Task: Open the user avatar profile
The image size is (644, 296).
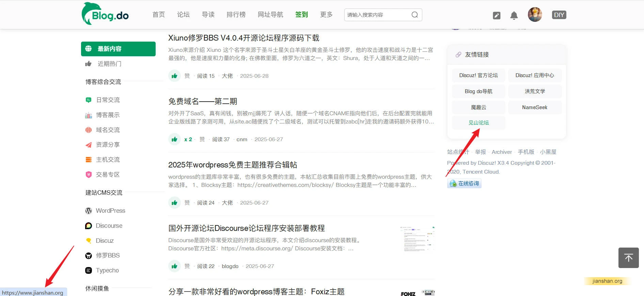Action: pyautogui.click(x=535, y=15)
